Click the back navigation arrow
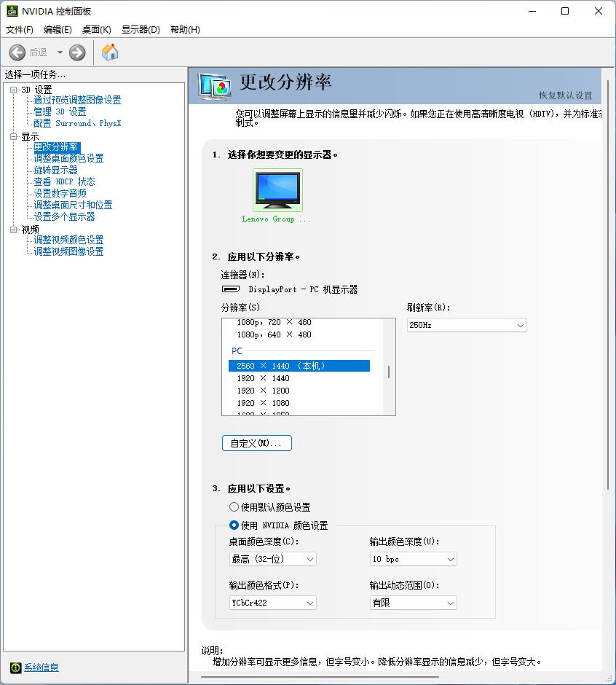 [17, 52]
